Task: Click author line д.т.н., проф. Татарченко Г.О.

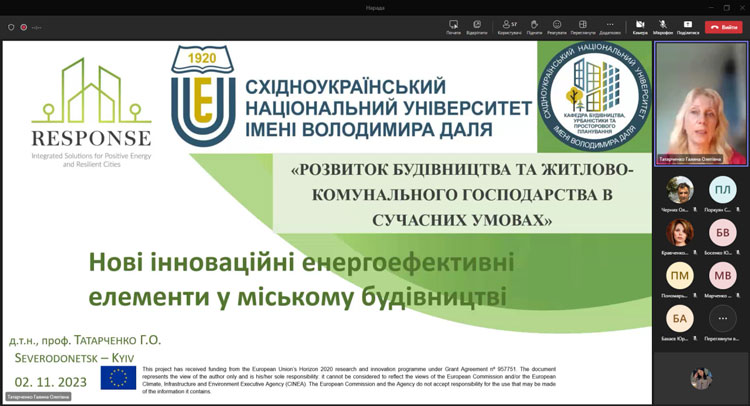Action: 85,340
